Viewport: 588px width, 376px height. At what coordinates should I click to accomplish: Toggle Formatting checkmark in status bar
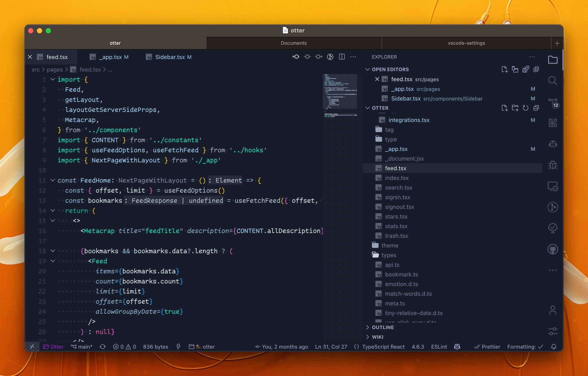pos(525,347)
